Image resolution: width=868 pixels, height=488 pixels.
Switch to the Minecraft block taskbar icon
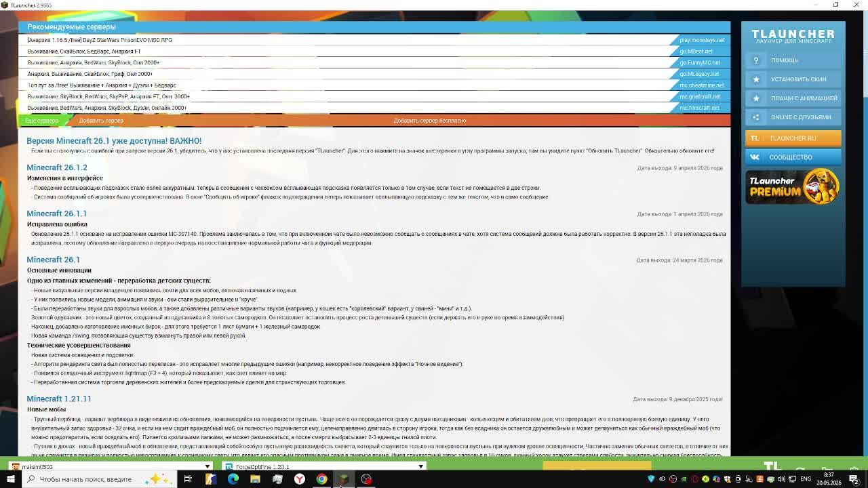344,479
